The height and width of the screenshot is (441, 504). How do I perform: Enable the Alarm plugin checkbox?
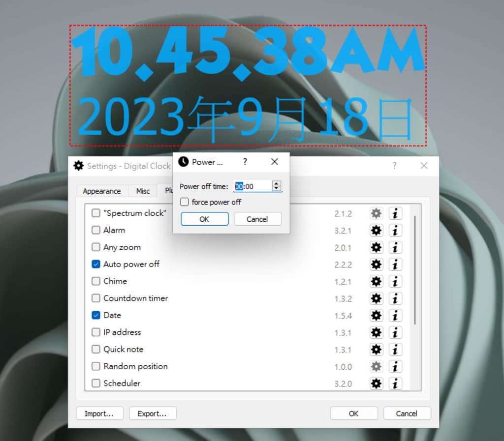(96, 230)
